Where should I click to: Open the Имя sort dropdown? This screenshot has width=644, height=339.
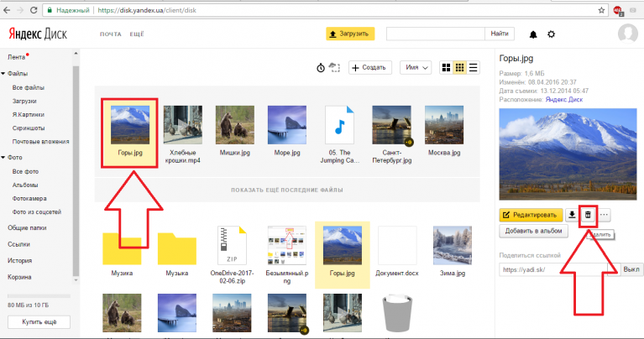pyautogui.click(x=416, y=67)
